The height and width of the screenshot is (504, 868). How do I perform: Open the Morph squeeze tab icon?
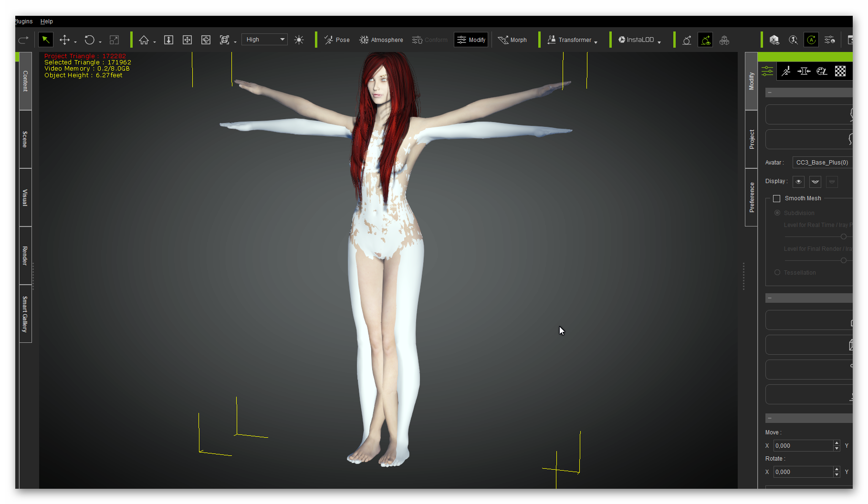804,71
